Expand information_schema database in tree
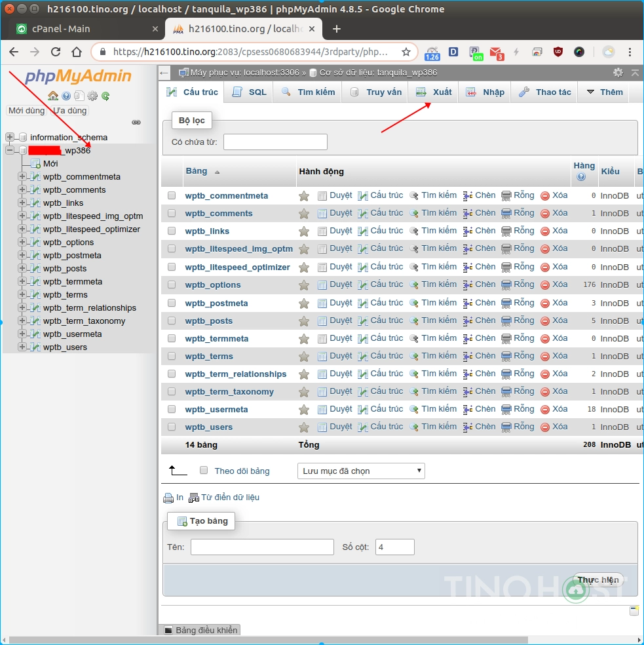The image size is (644, 645). pyautogui.click(x=10, y=137)
